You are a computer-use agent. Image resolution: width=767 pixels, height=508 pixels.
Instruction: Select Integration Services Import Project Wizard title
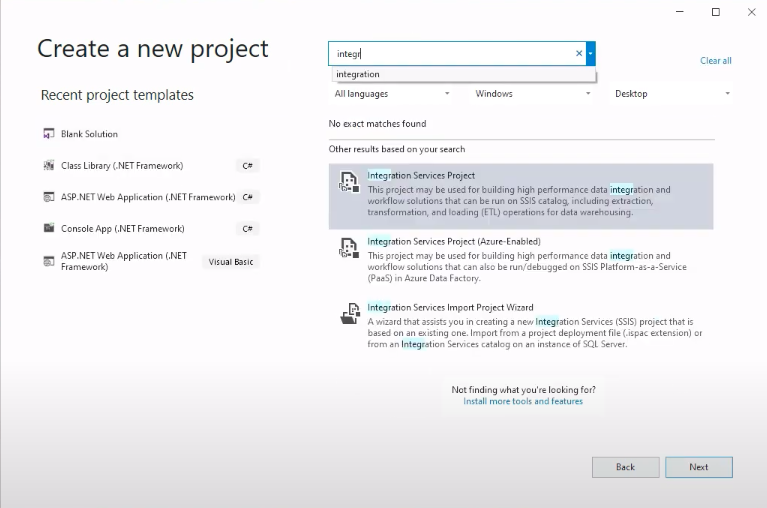coord(450,307)
